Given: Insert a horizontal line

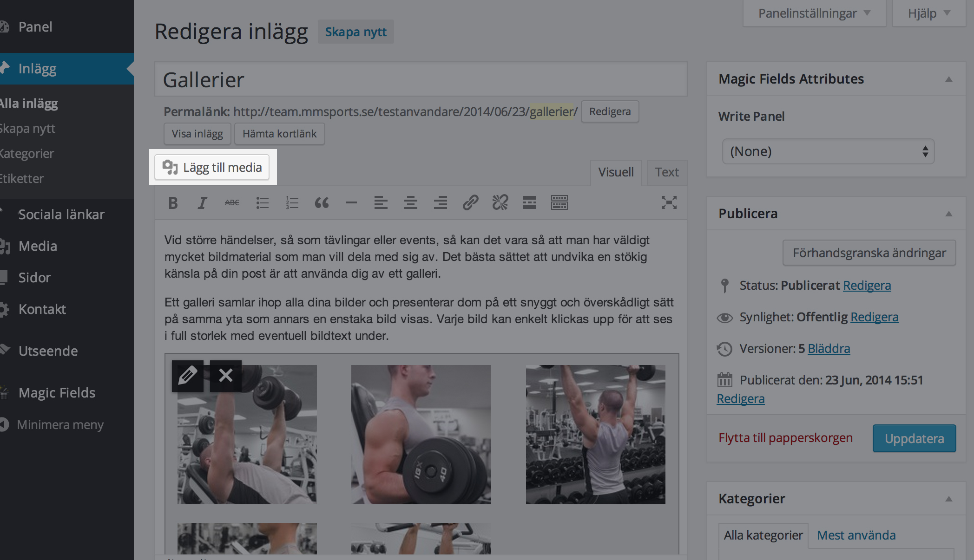Looking at the screenshot, I should (351, 203).
